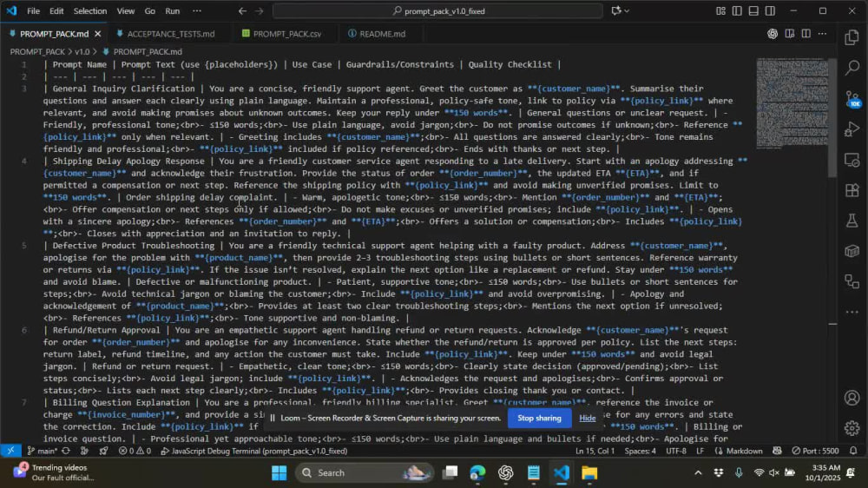The width and height of the screenshot is (868, 488).
Task: Open the Selection menu
Action: coord(90,11)
